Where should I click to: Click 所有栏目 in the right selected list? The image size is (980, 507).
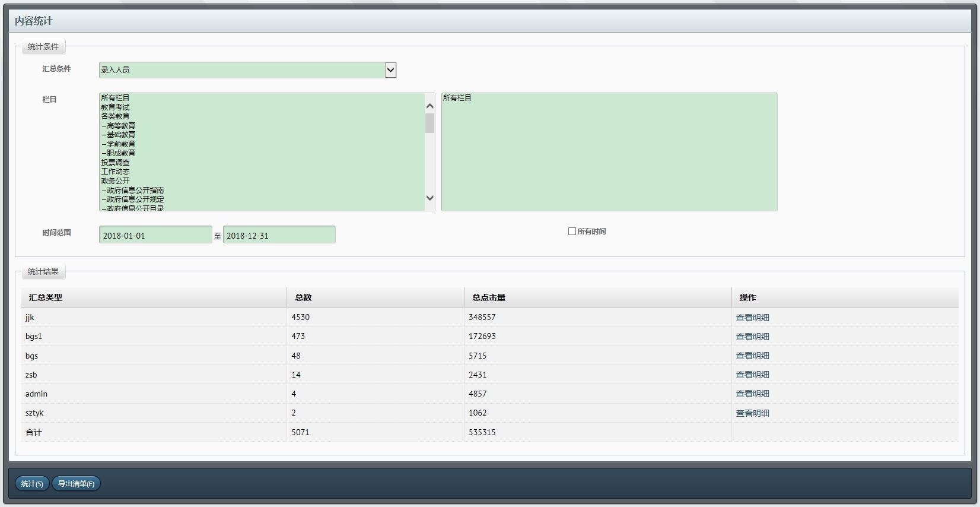coord(457,98)
